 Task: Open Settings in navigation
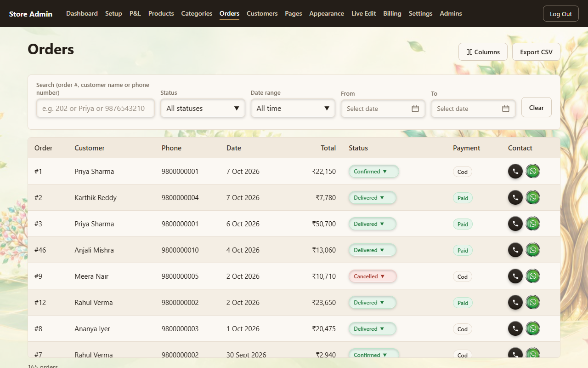(x=420, y=14)
